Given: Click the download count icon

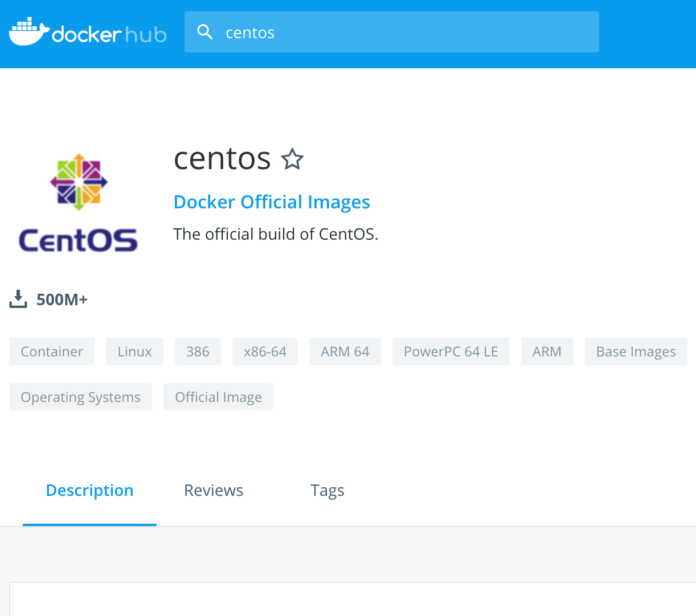Looking at the screenshot, I should tap(18, 299).
